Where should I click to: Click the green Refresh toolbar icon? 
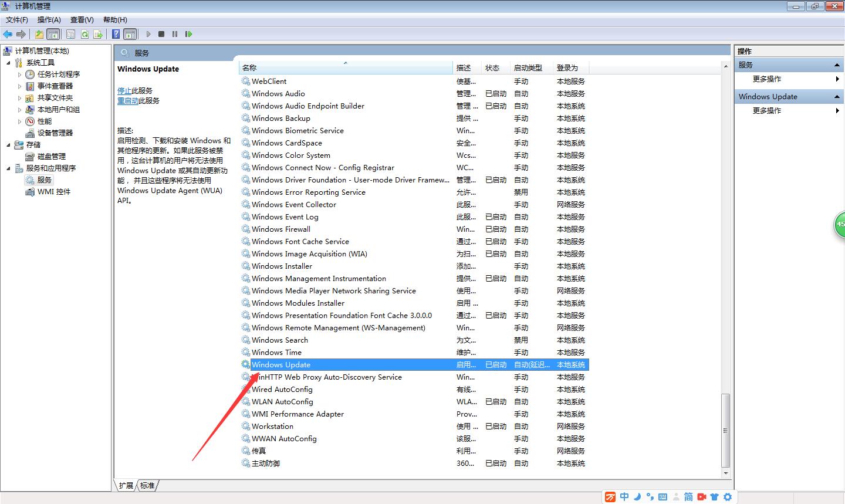pyautogui.click(x=84, y=34)
